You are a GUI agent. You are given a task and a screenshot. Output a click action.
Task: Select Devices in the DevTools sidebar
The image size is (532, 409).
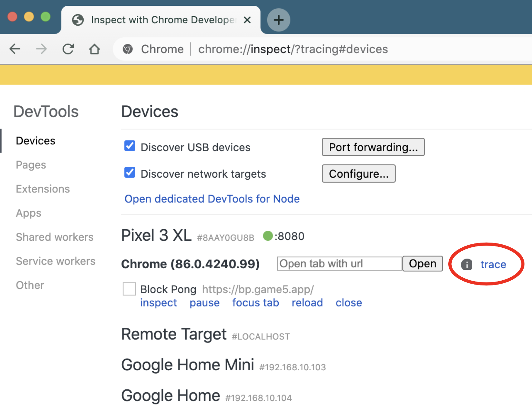click(35, 141)
